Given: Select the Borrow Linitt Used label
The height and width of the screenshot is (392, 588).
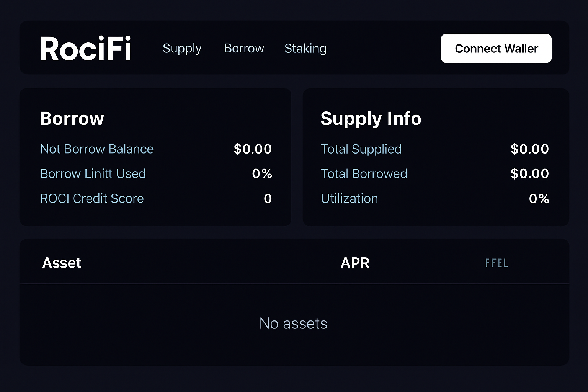Looking at the screenshot, I should click(x=93, y=174).
